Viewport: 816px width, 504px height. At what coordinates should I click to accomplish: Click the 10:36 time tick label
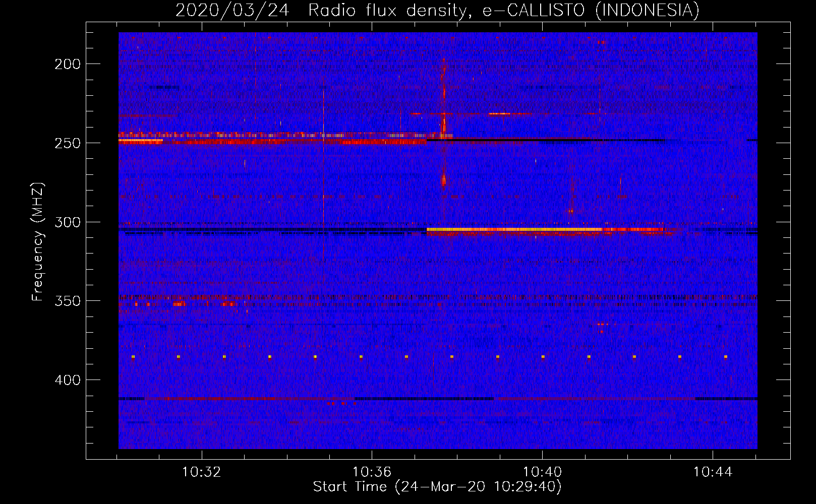(372, 472)
